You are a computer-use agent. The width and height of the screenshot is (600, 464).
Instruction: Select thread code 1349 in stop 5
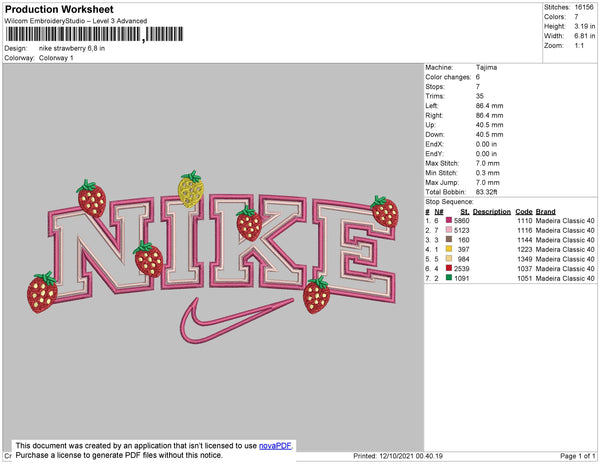tap(525, 259)
